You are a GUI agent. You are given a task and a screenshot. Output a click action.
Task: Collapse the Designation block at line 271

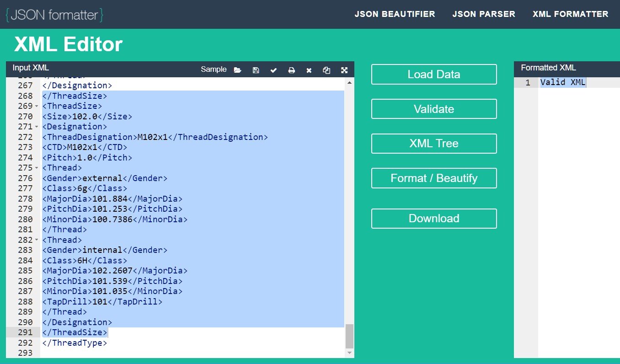pos(37,127)
